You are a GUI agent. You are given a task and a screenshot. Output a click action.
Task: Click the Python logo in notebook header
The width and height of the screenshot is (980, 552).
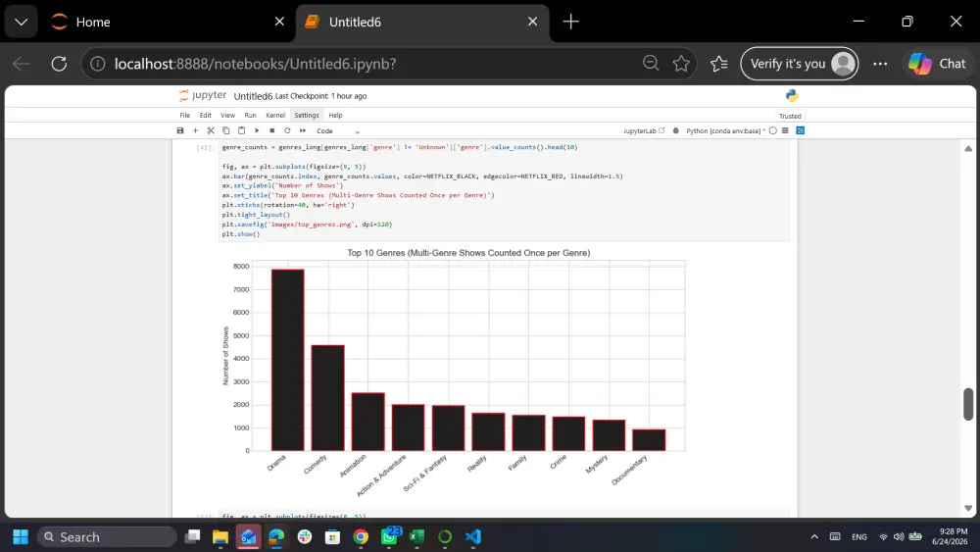[x=792, y=96]
